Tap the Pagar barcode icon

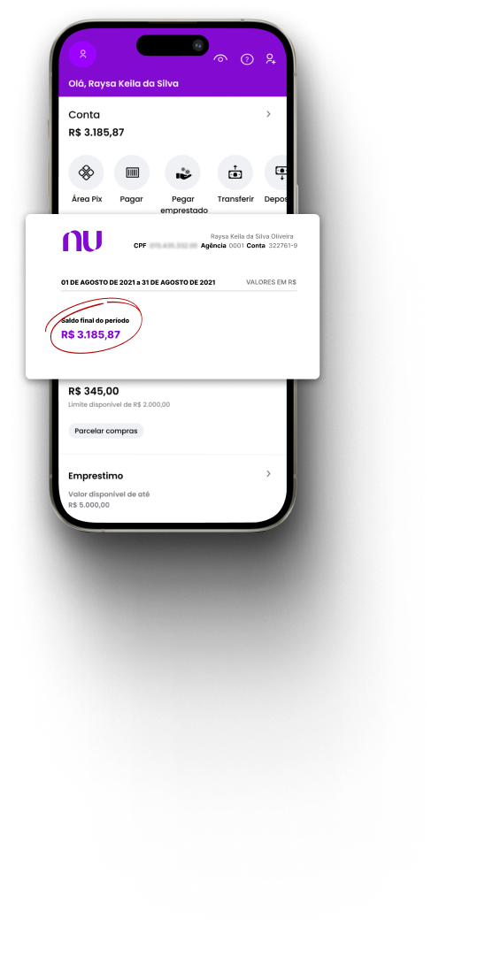click(132, 172)
